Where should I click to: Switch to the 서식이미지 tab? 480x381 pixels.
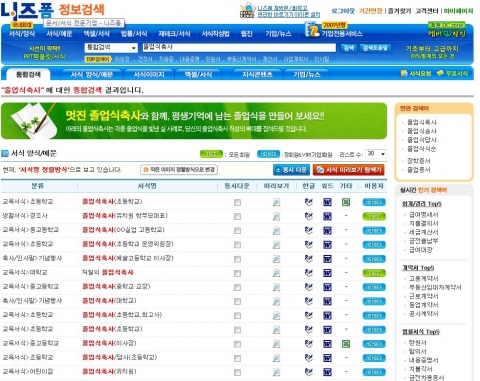[x=149, y=74]
